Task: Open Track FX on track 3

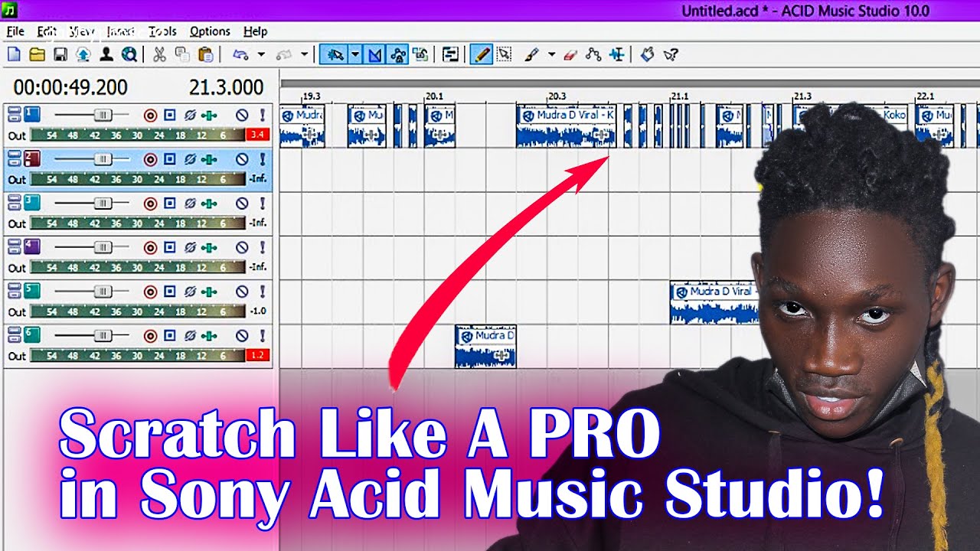Action: (209, 204)
